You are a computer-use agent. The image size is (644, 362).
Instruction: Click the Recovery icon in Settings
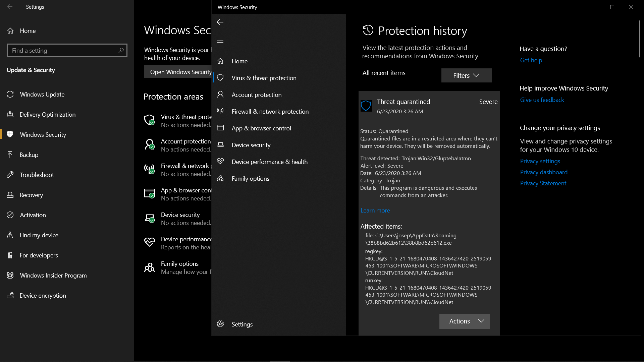tap(10, 195)
